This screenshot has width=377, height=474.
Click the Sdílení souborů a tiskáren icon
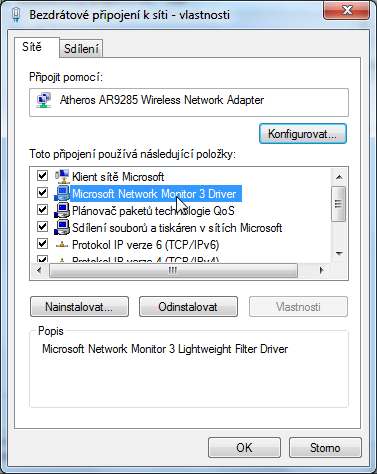tap(62, 228)
